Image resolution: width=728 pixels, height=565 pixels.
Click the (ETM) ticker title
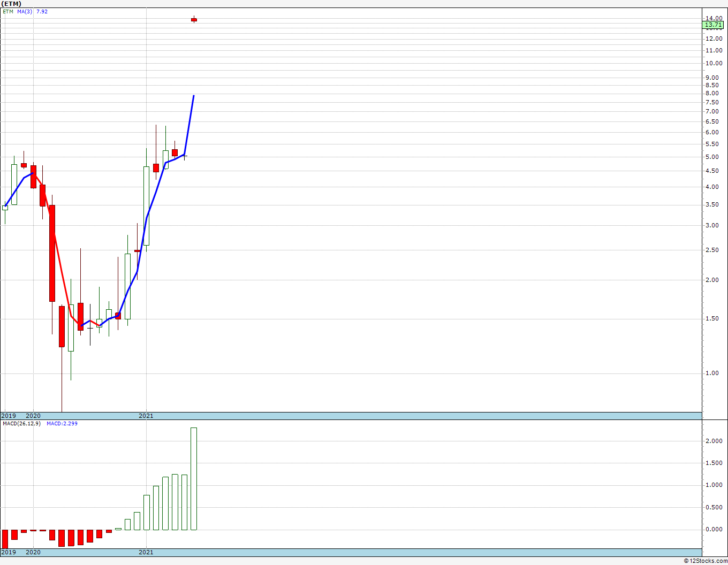(x=11, y=4)
